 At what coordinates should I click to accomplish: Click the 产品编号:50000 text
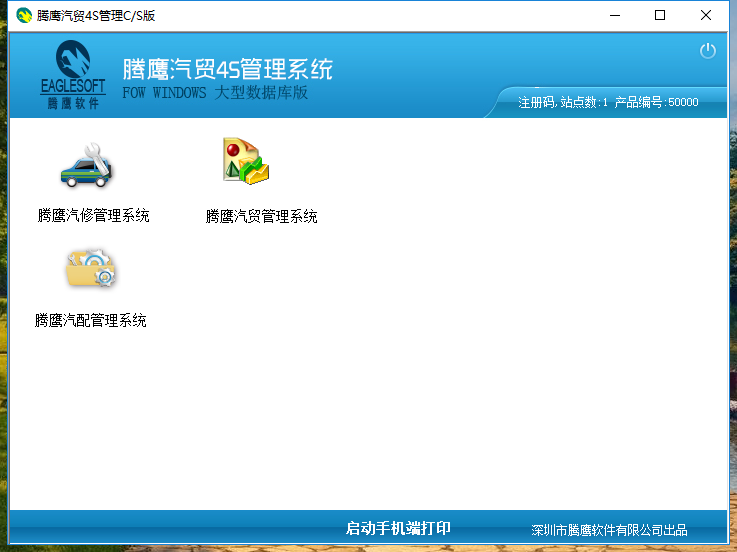point(656,102)
